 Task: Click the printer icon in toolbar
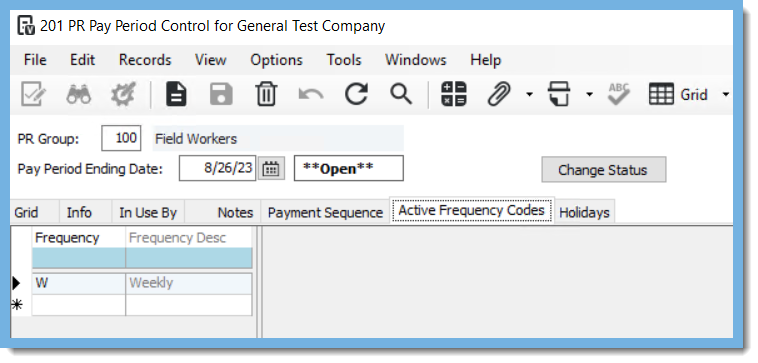click(559, 94)
